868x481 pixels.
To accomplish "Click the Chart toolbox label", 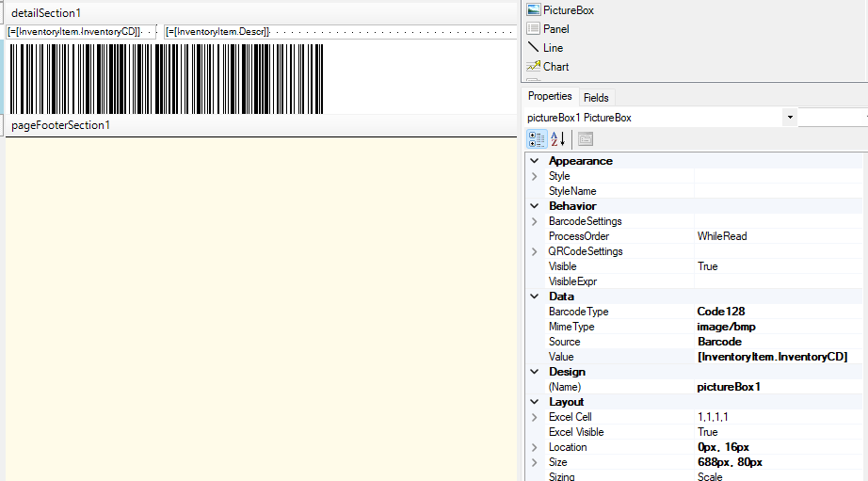I will coord(555,67).
